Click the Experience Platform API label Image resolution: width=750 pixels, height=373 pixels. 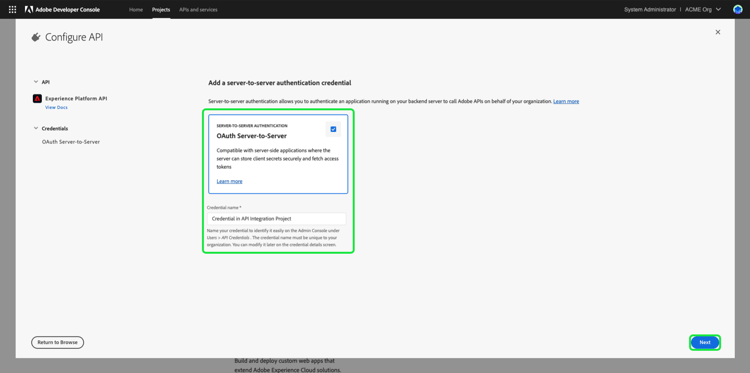[x=76, y=99]
